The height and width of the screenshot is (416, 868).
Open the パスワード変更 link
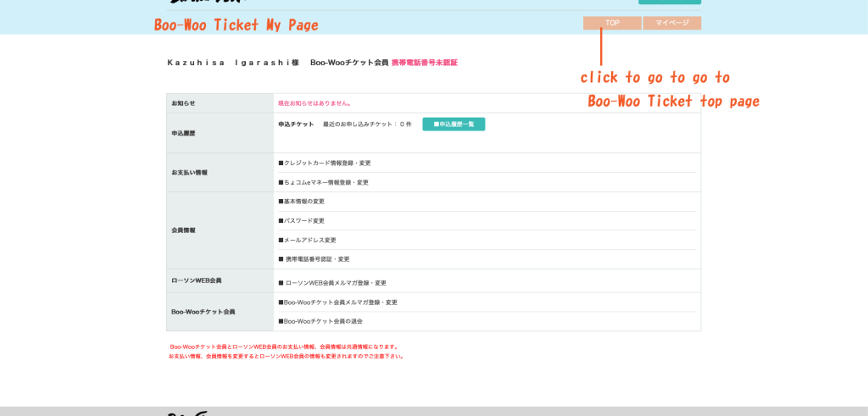click(x=303, y=221)
